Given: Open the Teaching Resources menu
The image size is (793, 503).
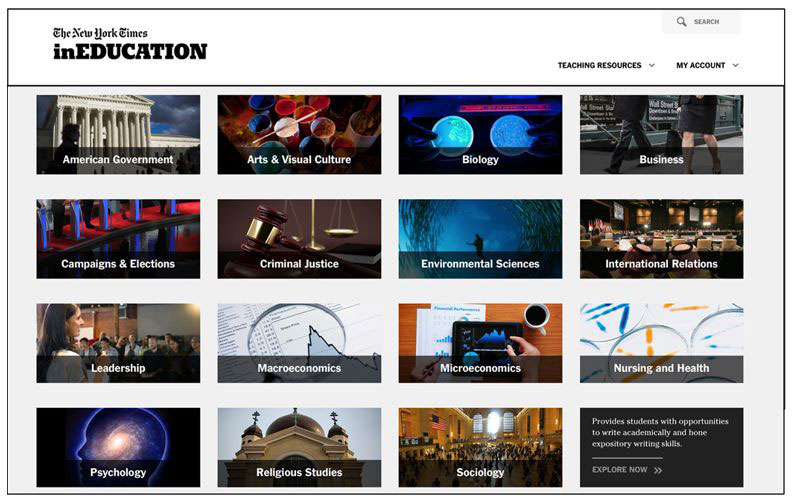Looking at the screenshot, I should [600, 66].
